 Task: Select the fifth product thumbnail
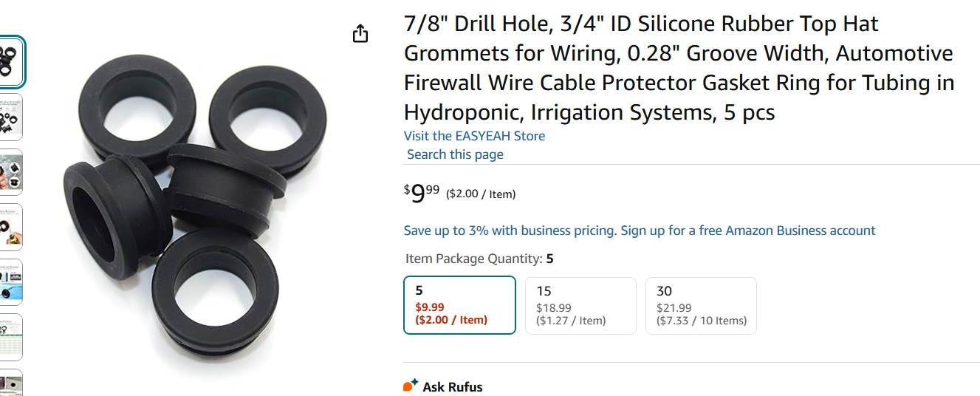point(11,282)
